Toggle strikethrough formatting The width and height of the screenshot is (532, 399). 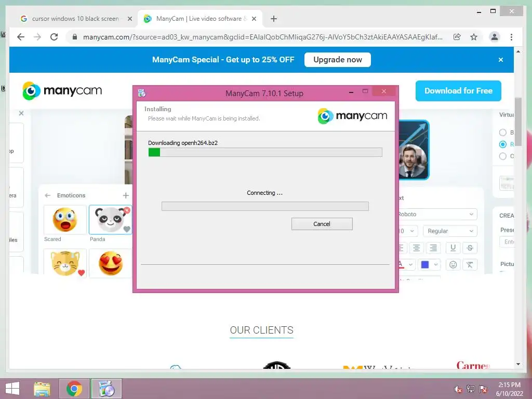pos(470,248)
